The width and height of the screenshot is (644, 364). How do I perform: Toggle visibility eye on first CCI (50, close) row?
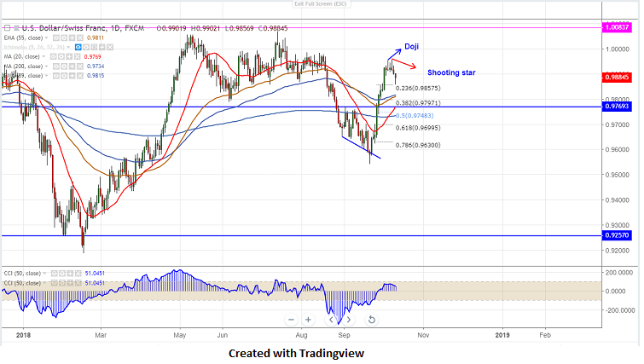55,274
